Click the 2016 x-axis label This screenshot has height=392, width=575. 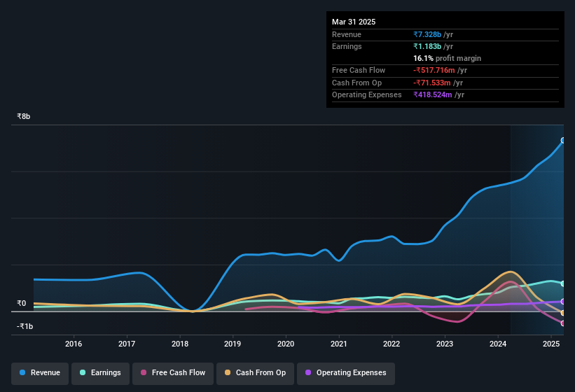(x=74, y=344)
